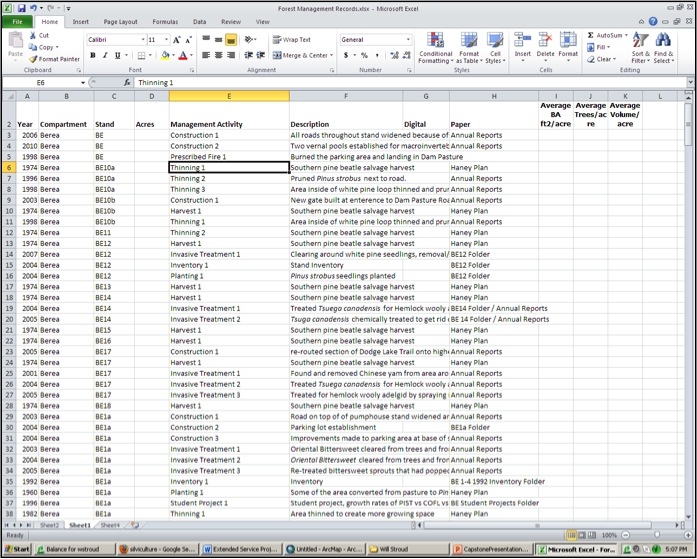
Task: Increase font size with Grow Font icon
Action: 176,40
